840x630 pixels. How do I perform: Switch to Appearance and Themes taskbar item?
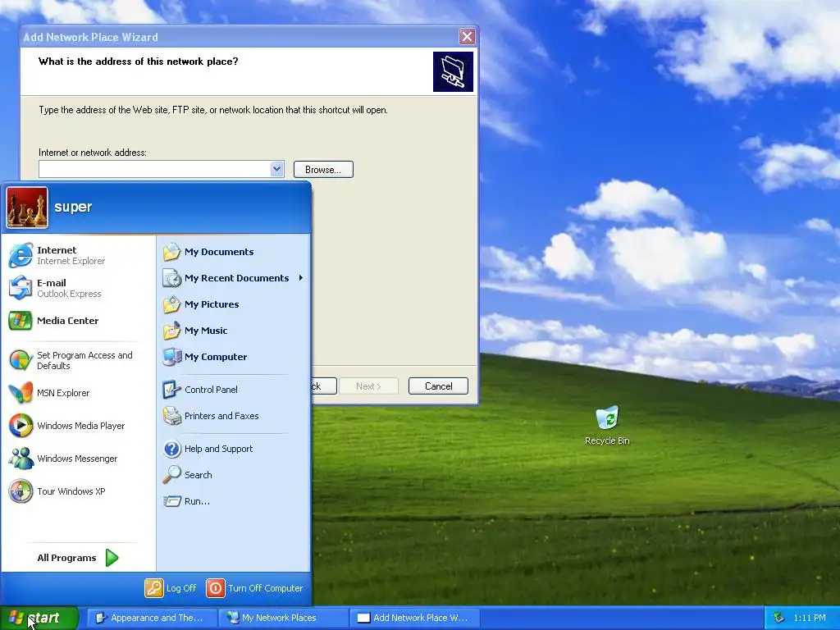[152, 618]
